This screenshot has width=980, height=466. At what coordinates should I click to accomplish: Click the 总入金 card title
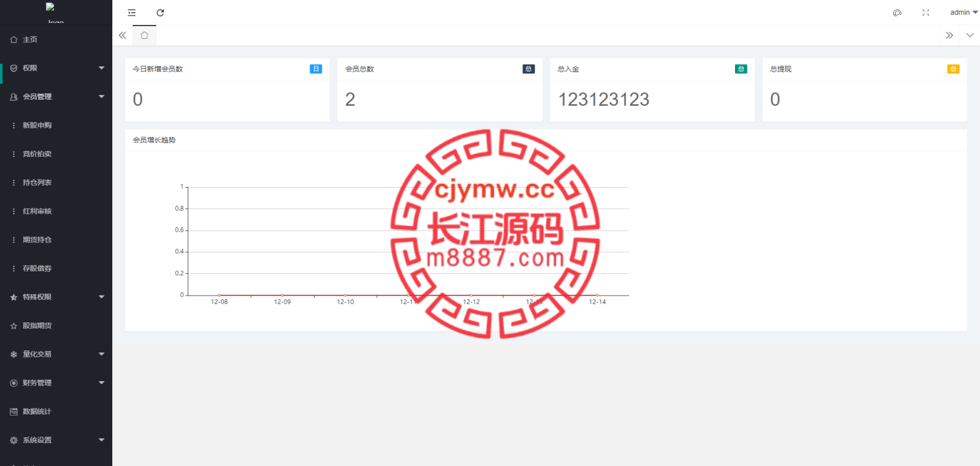(x=568, y=69)
